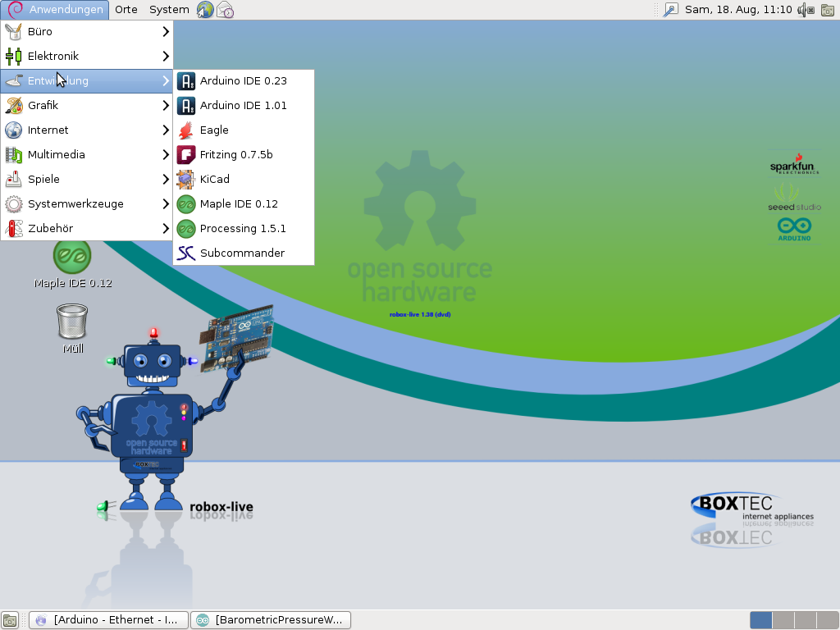The width and height of the screenshot is (840, 630).
Task: Click Maple IDE 0.12 submenu label
Action: (x=239, y=204)
